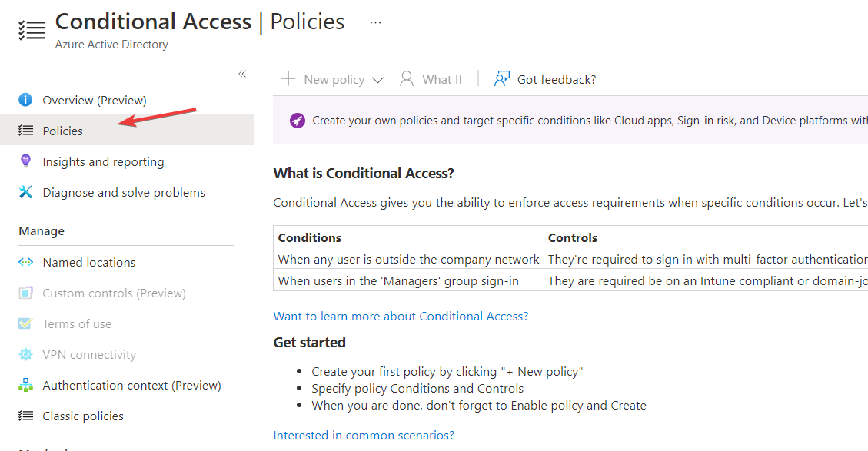Open the ellipsis more options menu
Screen dimensions: 868x451
pos(375,22)
